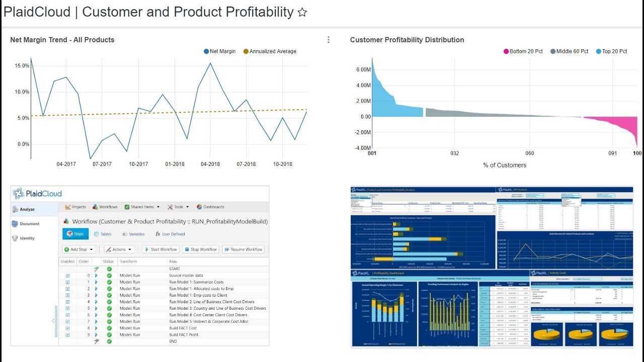Click status icon for Run Model 3 step

pos(109,308)
